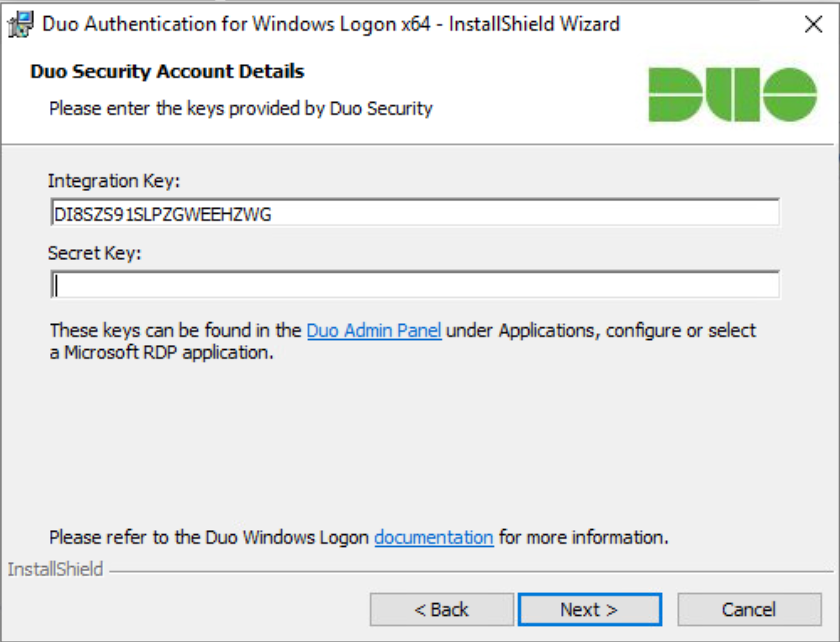Click 'Please refer to the Duo Windows Logon' text
Screen dimensions: 840x642
point(208,538)
